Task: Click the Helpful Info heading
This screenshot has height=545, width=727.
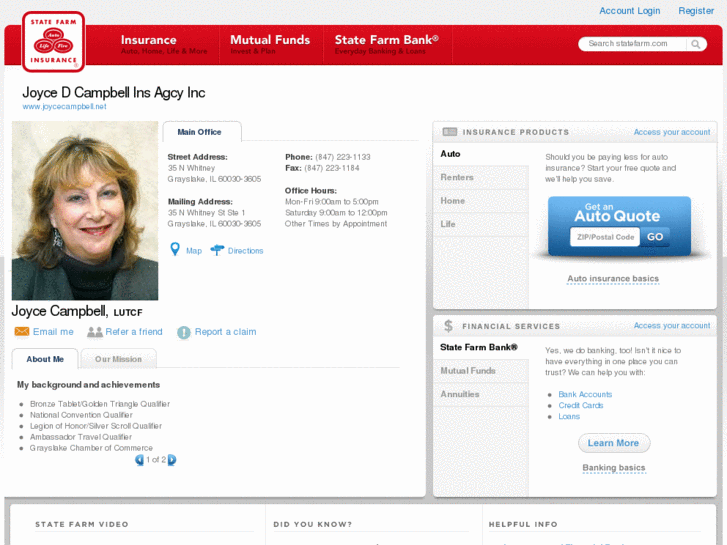Action: [x=523, y=525]
